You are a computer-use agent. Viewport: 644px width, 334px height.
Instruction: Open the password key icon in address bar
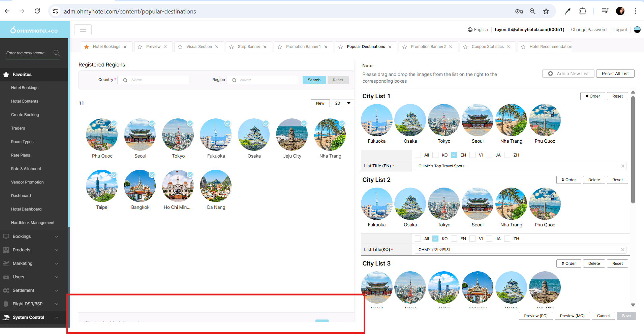point(519,11)
